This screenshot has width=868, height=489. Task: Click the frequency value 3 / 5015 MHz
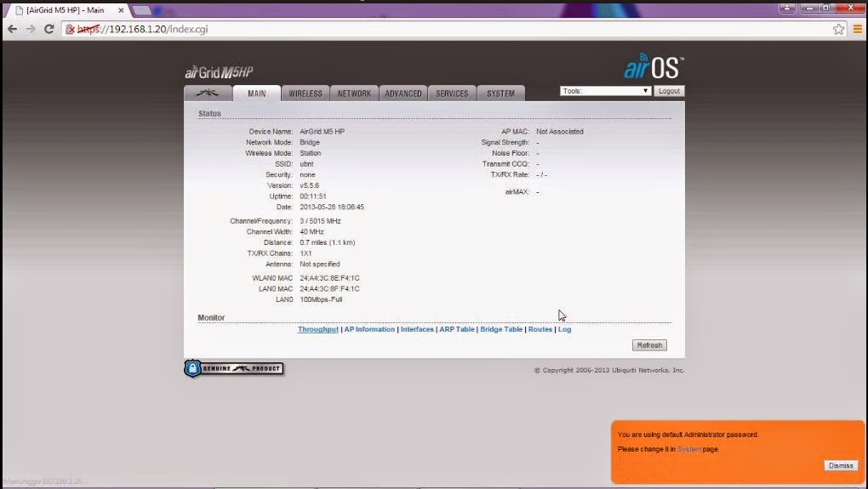pos(320,221)
